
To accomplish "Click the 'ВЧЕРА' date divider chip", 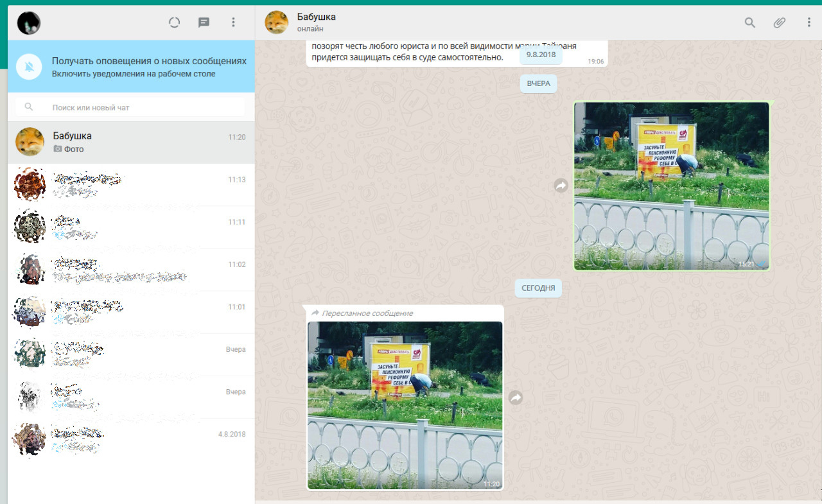I will point(538,84).
